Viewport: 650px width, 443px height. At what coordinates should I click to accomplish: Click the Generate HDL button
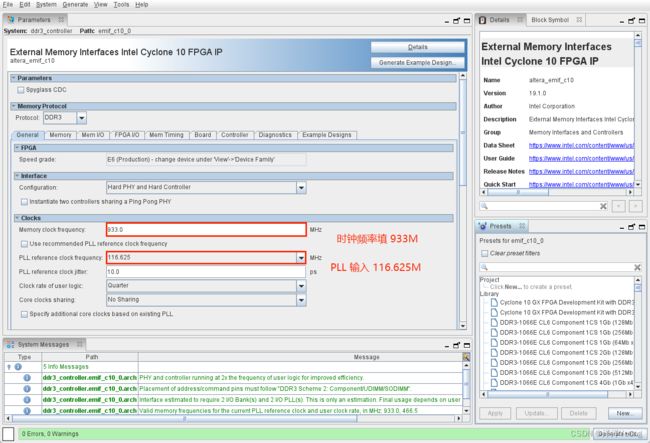618,434
